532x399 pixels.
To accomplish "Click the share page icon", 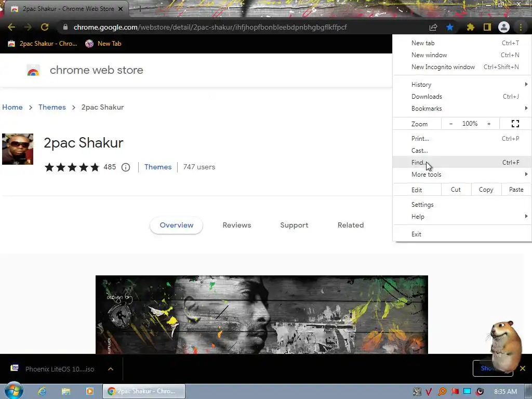I will (x=433, y=27).
